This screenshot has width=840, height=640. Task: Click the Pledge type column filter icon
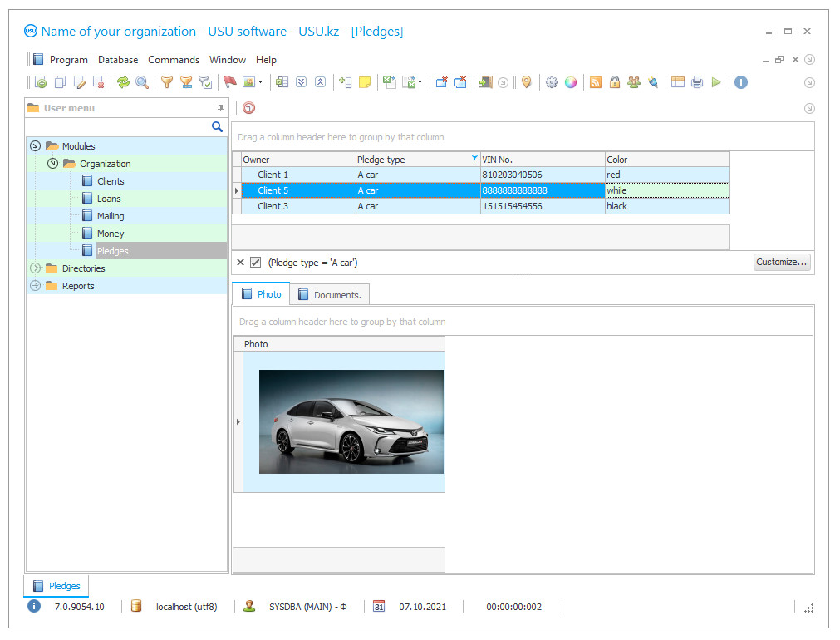tap(474, 158)
